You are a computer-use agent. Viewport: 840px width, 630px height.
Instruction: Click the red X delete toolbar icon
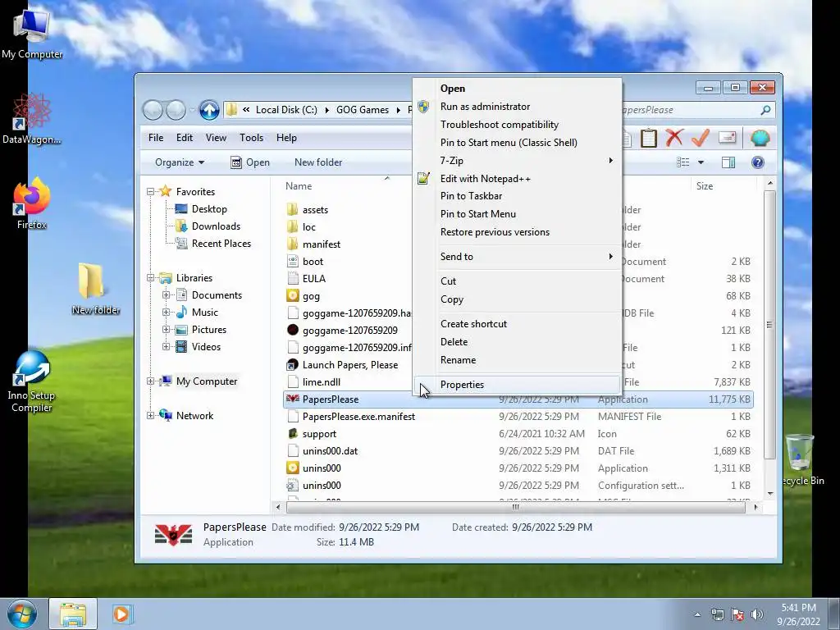click(674, 138)
